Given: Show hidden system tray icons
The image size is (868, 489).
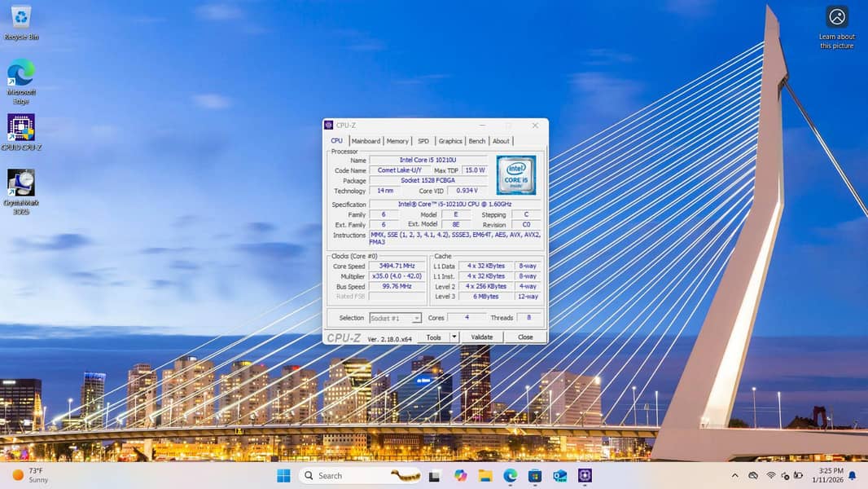Looking at the screenshot, I should click(734, 476).
